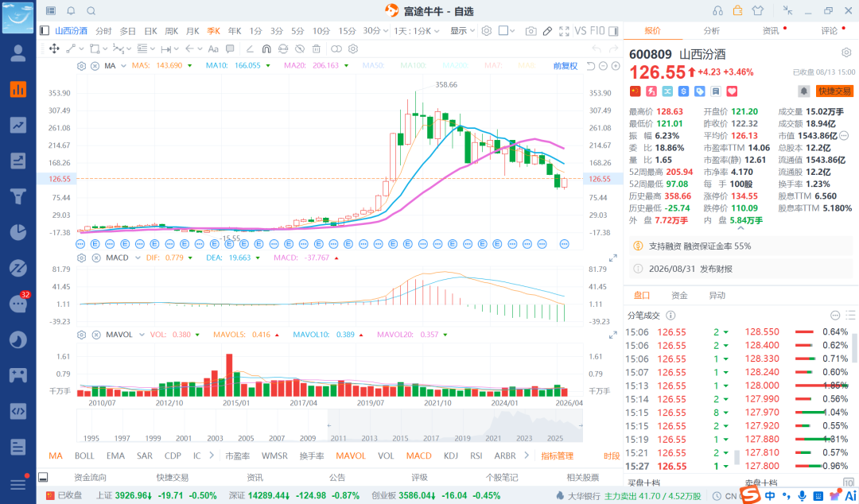Click the 快捷交易 orange button
This screenshot has width=859, height=504.
click(835, 91)
